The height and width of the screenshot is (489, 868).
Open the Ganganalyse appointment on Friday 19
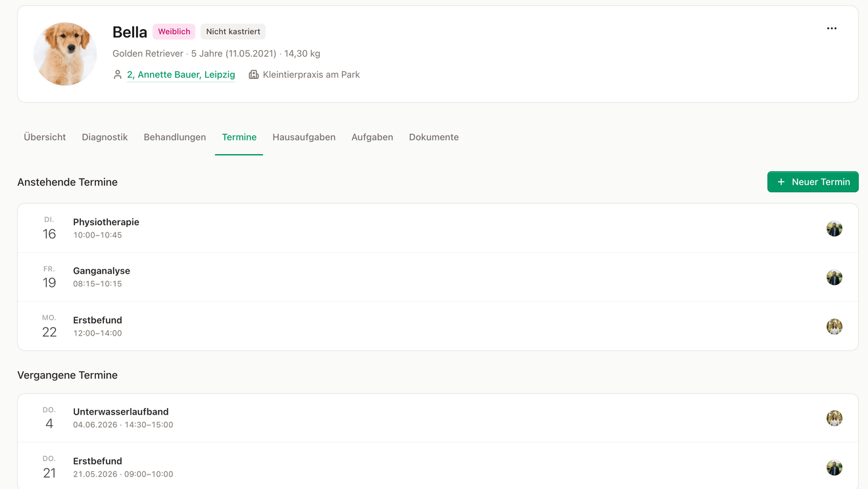438,277
